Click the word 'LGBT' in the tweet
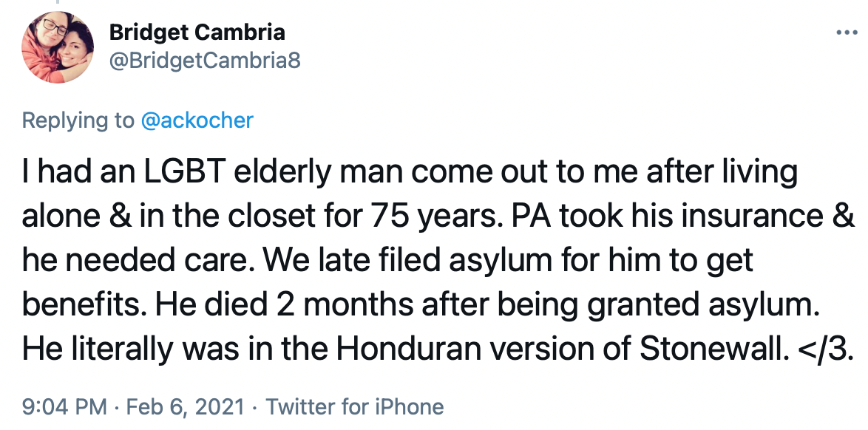This screenshot has width=868, height=430. coord(185,172)
